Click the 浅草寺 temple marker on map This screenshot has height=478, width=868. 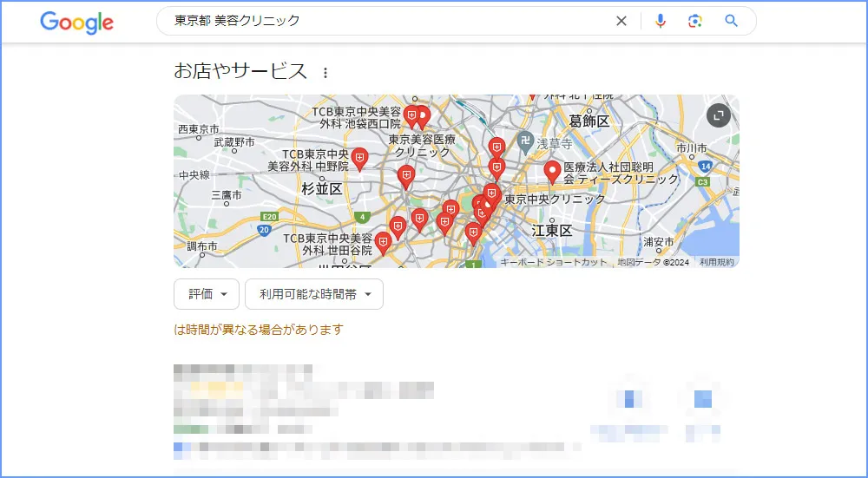click(525, 141)
